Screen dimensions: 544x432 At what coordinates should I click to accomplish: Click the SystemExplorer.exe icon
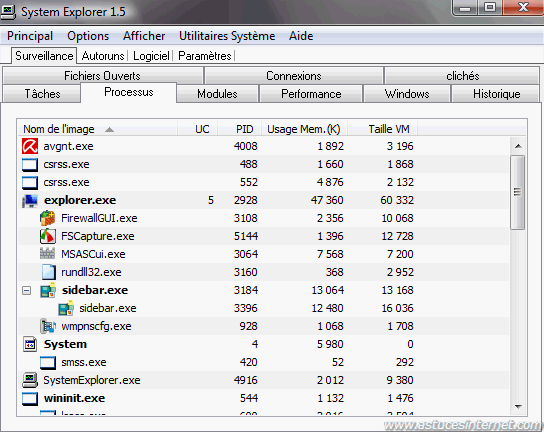point(30,380)
